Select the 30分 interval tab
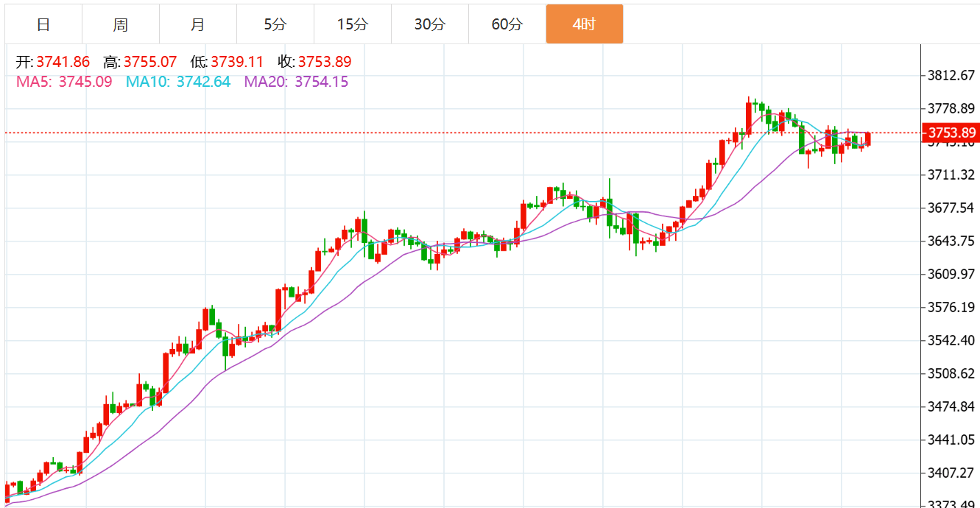Image resolution: width=980 pixels, height=508 pixels. pyautogui.click(x=429, y=24)
